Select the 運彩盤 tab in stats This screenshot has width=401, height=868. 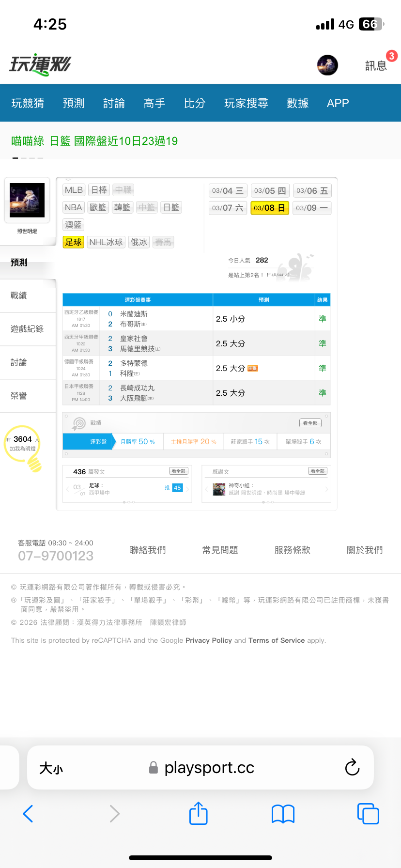coord(89,441)
